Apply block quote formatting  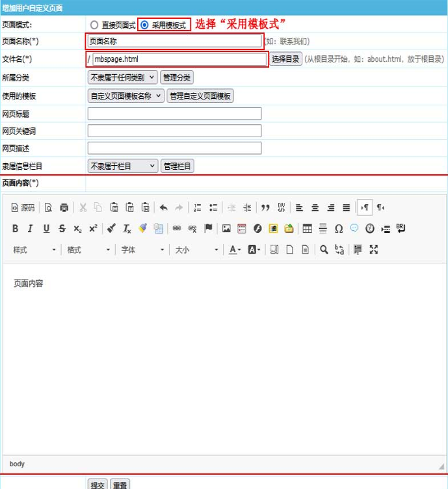point(265,207)
